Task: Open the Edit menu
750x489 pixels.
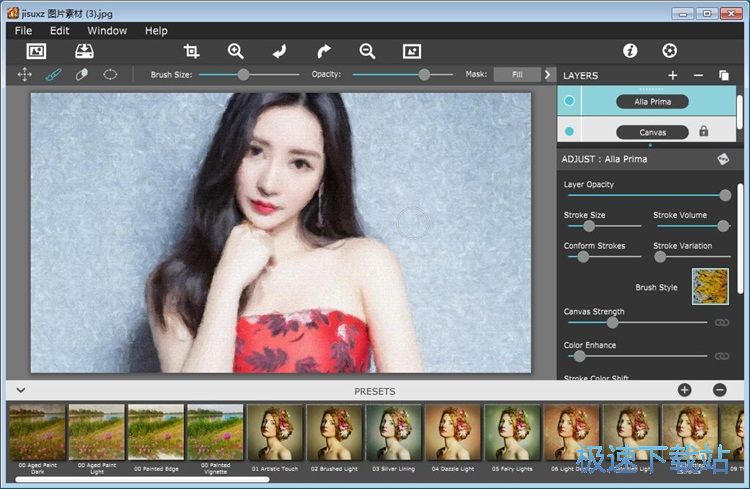Action: [60, 31]
